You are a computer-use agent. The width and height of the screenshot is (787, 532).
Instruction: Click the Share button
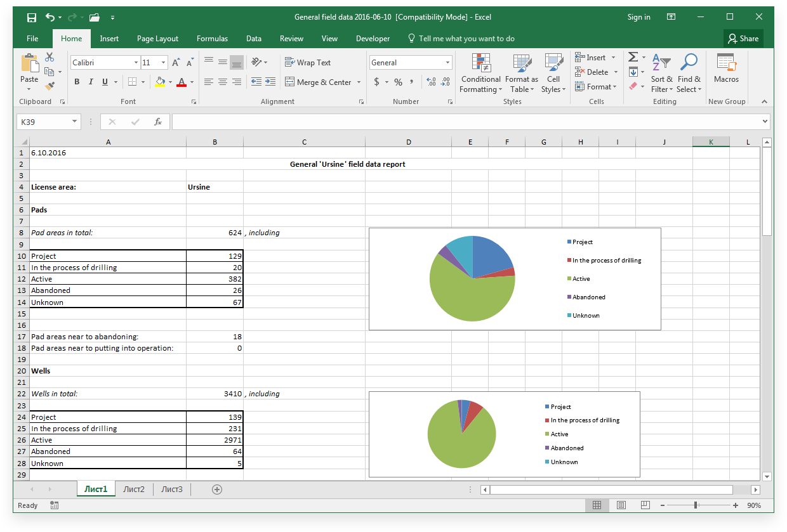pyautogui.click(x=743, y=39)
